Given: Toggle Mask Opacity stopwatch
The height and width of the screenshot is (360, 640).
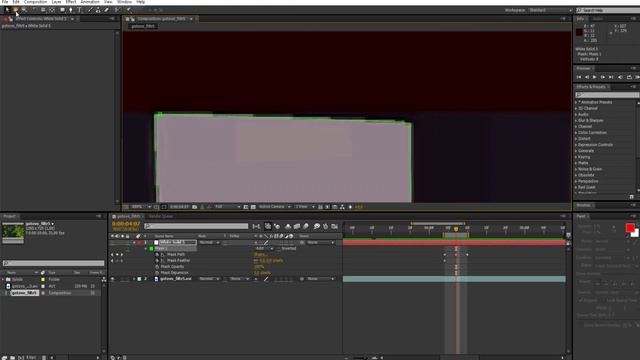Looking at the screenshot, I should point(157,267).
